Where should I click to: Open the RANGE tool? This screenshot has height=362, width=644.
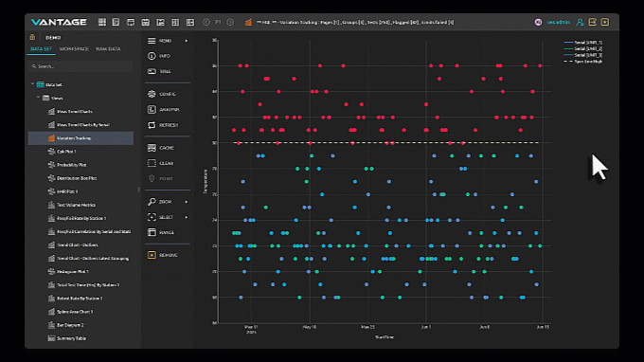coord(161,232)
